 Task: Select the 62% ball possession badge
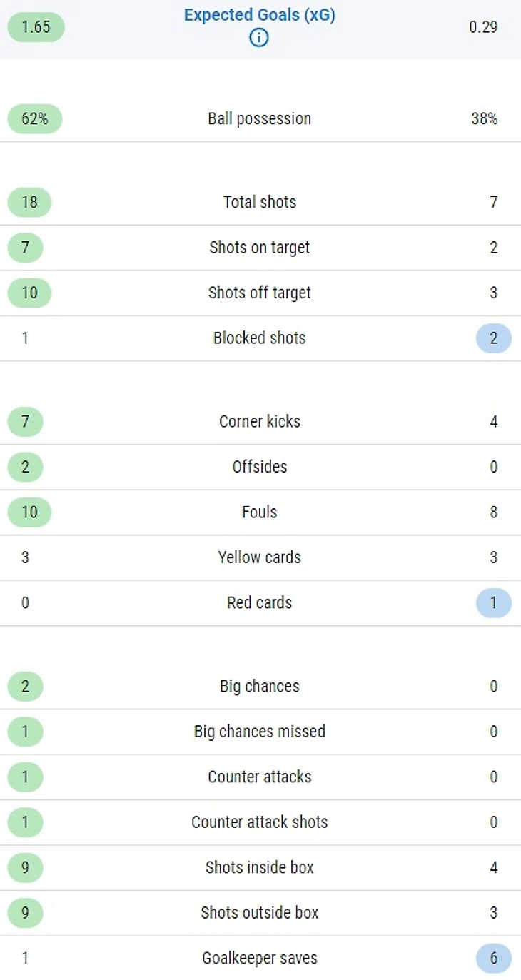[x=35, y=118]
